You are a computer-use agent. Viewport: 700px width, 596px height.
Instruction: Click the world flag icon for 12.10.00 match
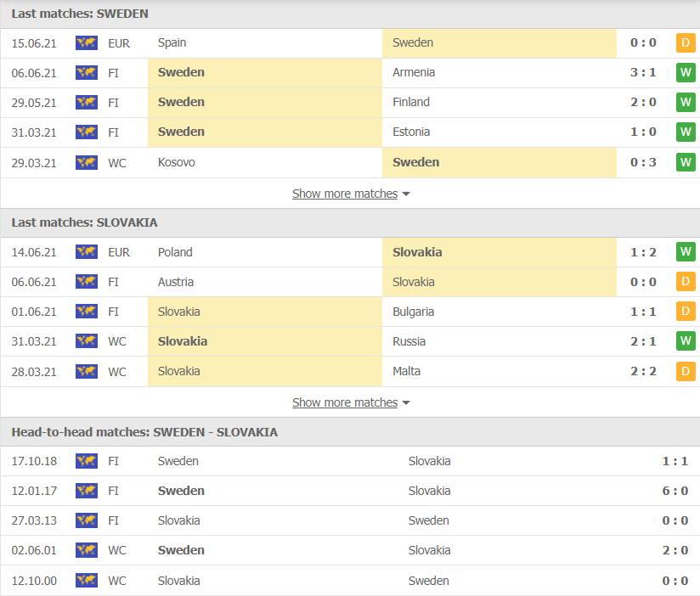point(87,581)
